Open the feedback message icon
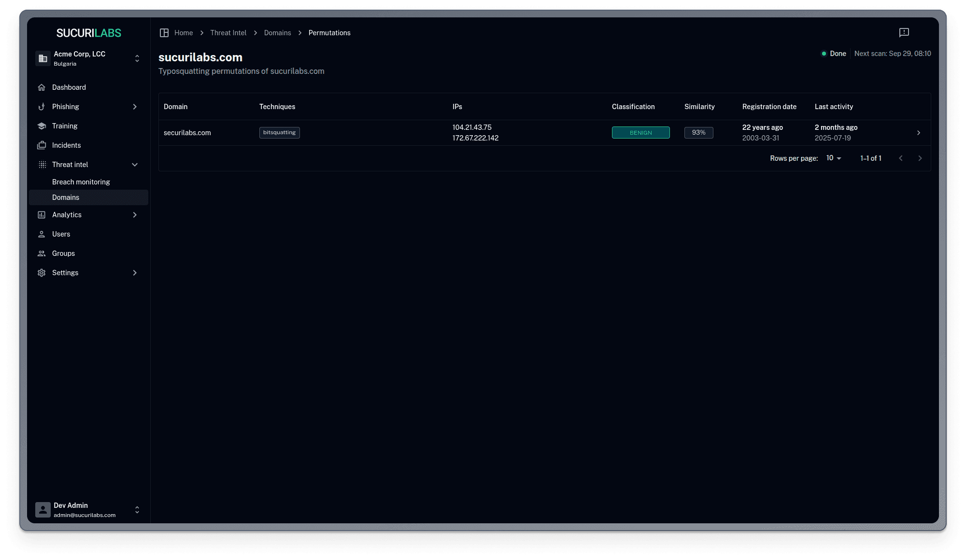The image size is (966, 560). 904,32
